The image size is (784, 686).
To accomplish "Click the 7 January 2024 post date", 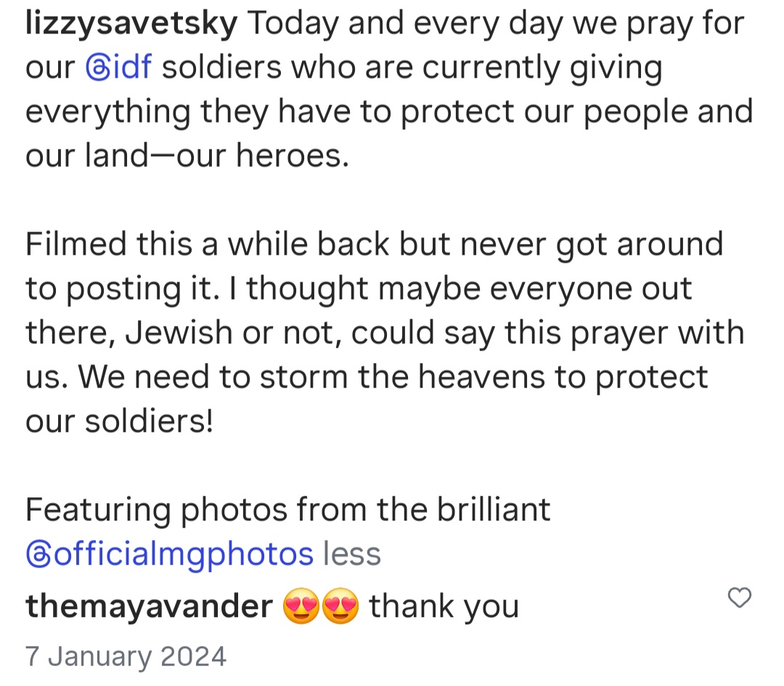I will pos(126,656).
